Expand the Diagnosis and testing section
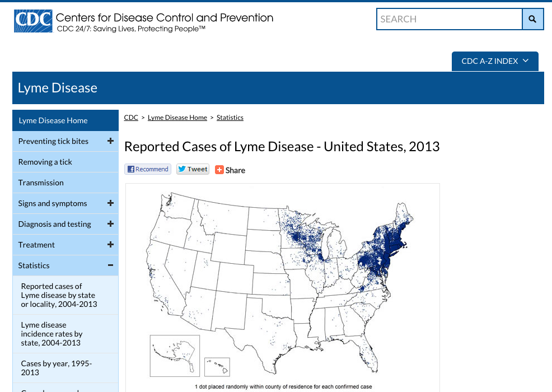Image resolution: width=552 pixels, height=392 pixels. tap(110, 224)
